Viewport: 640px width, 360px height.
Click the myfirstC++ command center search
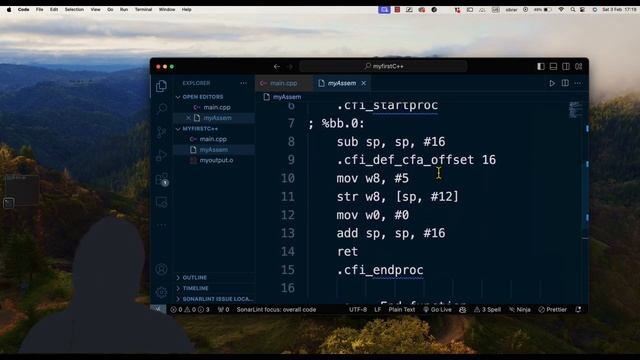coord(384,66)
